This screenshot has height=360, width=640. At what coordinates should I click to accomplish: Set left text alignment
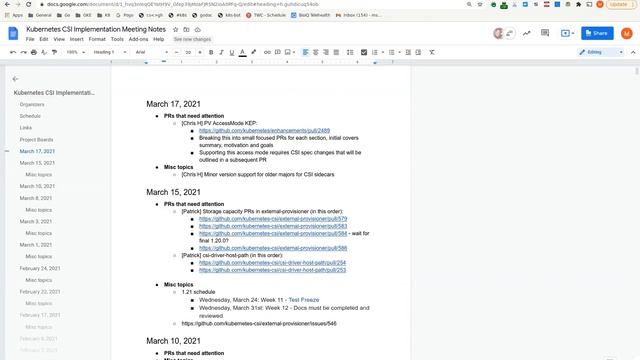pos(305,52)
